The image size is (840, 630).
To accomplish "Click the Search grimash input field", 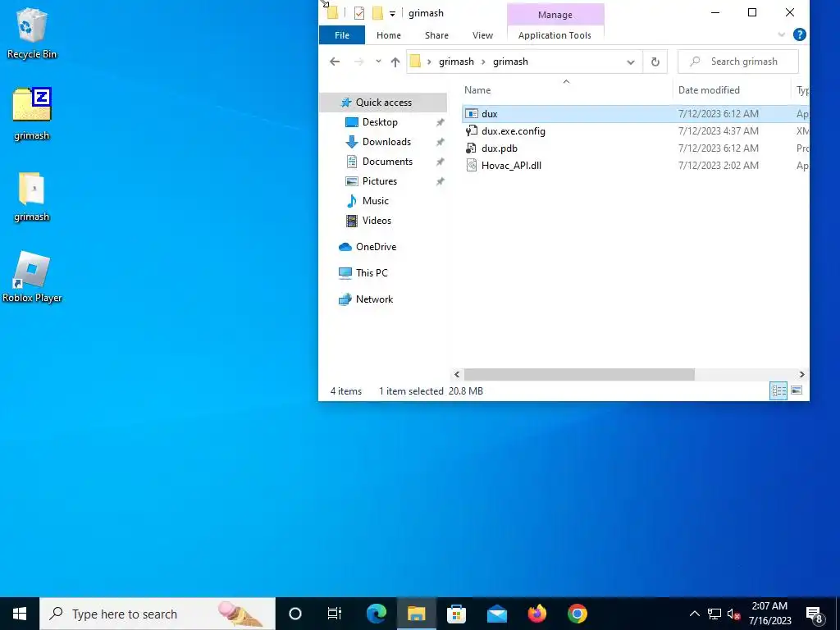I will click(738, 62).
